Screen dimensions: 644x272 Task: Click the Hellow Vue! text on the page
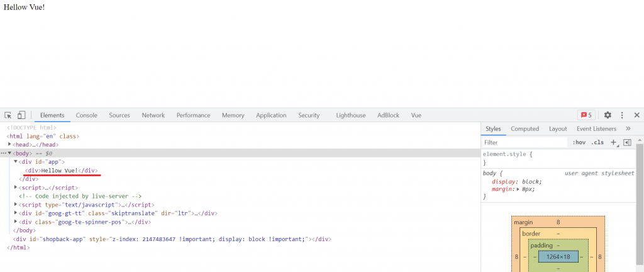coord(24,8)
